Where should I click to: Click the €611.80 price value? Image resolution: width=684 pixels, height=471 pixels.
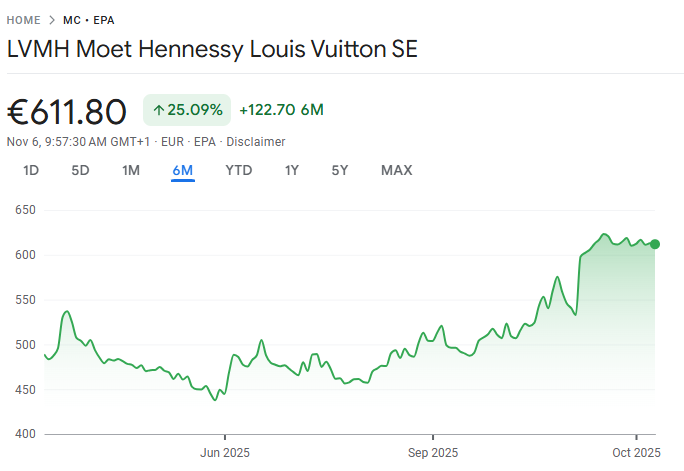(67, 112)
